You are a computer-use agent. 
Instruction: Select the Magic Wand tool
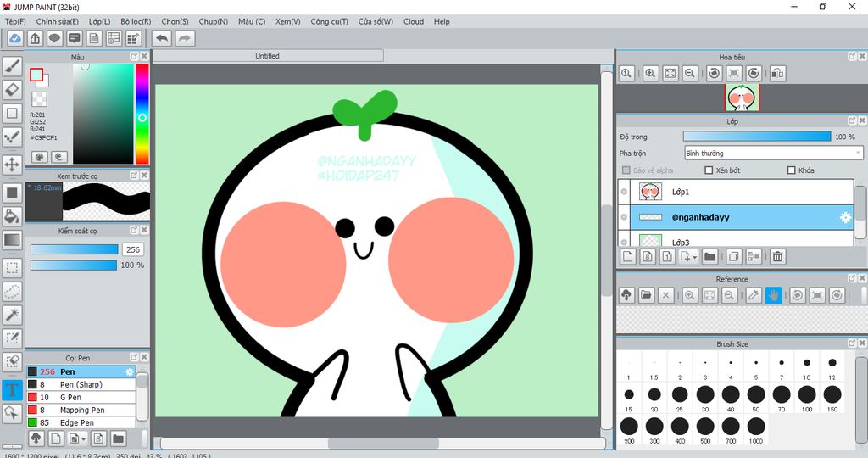tap(12, 315)
